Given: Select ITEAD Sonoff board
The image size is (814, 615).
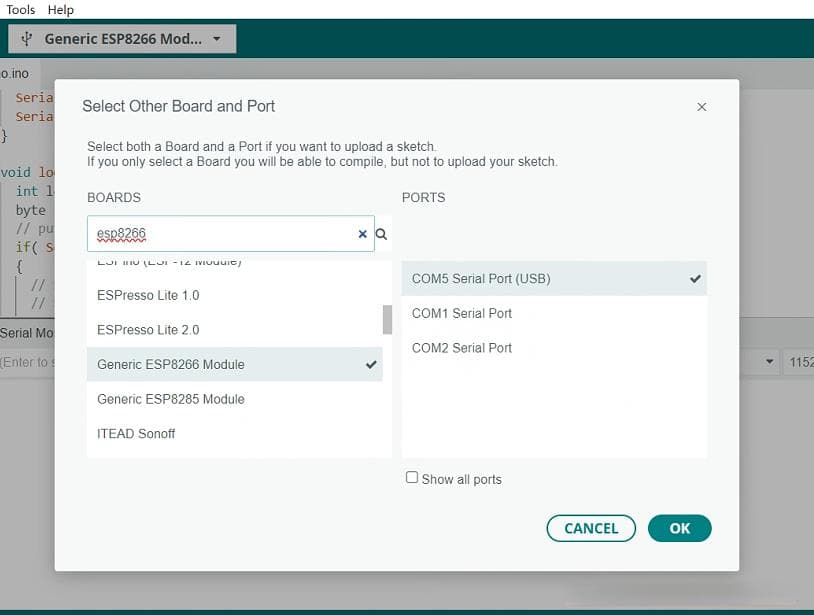Looking at the screenshot, I should point(234,434).
